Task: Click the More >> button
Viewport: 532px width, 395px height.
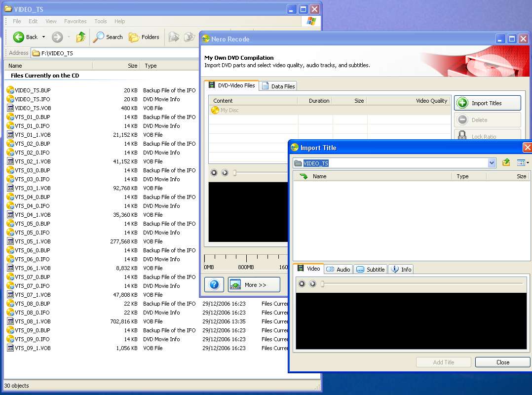Action: (x=254, y=285)
